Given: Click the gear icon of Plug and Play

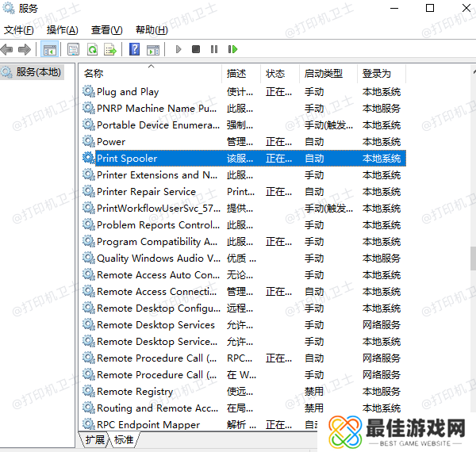Looking at the screenshot, I should click(x=89, y=91).
